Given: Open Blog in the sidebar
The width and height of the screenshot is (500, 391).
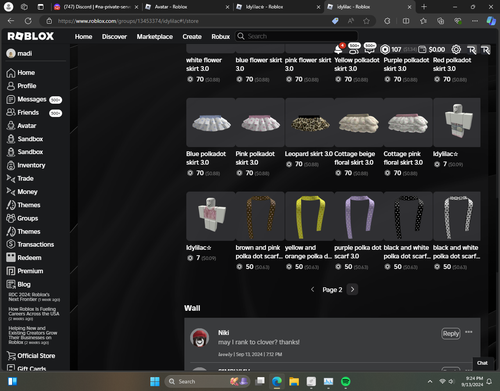Looking at the screenshot, I should point(18,284).
